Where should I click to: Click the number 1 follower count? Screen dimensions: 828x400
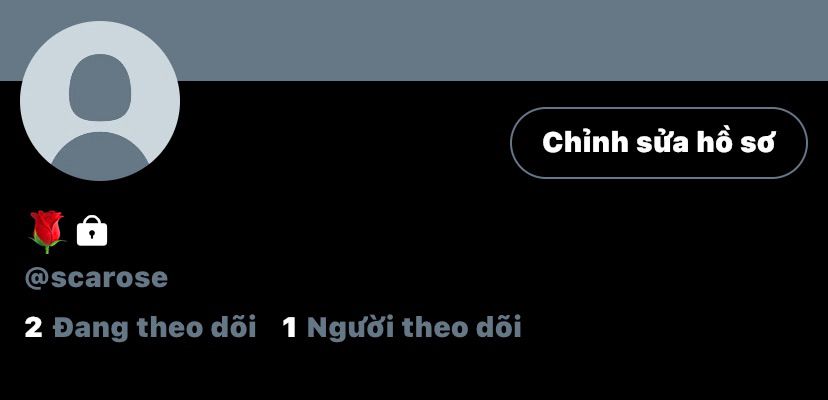[289, 328]
